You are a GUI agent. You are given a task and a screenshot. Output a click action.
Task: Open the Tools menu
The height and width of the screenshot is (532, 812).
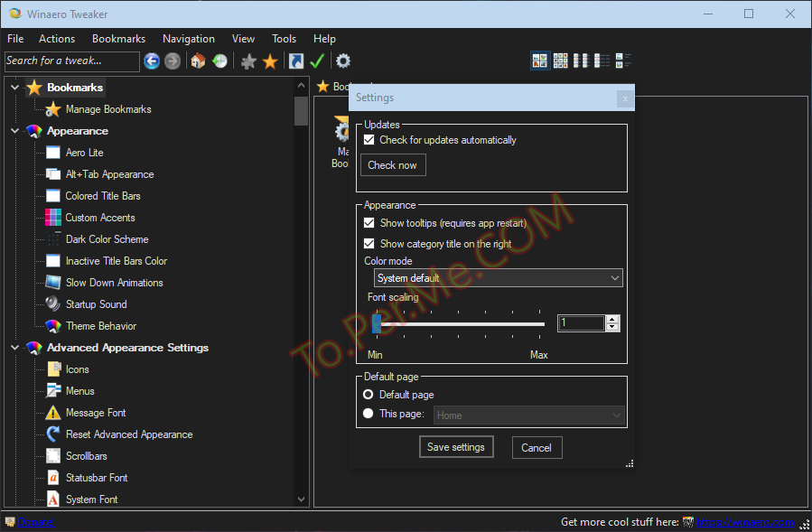[x=284, y=39]
